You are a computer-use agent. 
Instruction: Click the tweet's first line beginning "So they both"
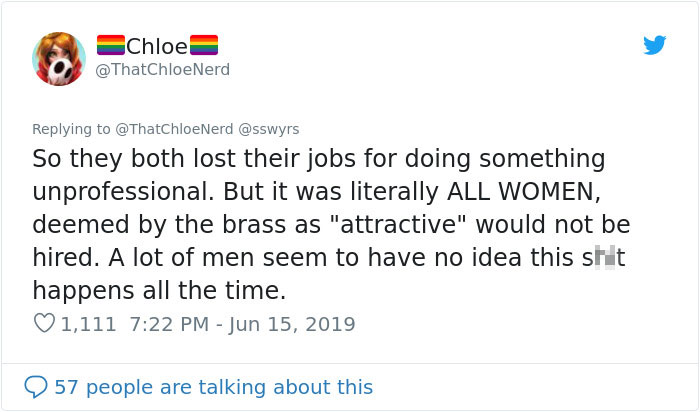pos(318,159)
